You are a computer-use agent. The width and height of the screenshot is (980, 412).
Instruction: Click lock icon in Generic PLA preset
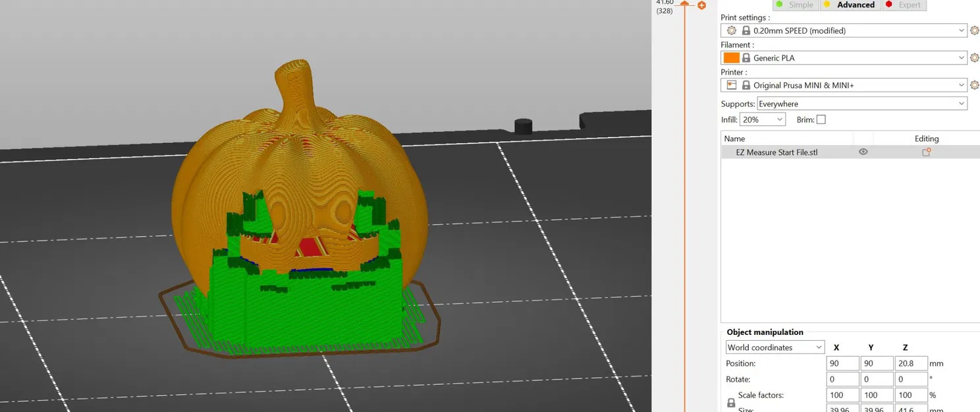point(746,58)
